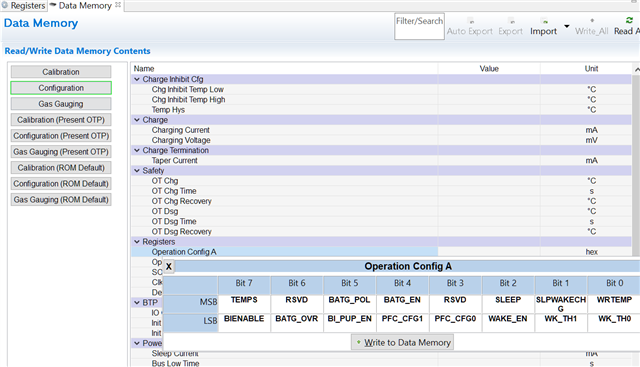Select the Chg Inhibit Temp High row
Viewport: 640px width, 367px height.
[x=381, y=100]
